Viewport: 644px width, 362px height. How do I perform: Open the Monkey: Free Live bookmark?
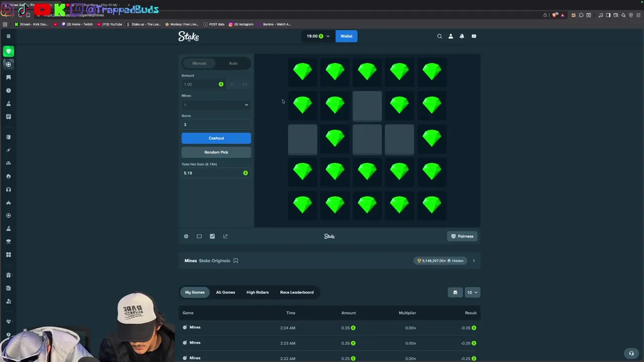182,24
